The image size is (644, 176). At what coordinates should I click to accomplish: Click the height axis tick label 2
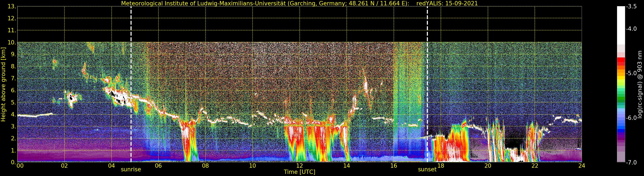point(13,138)
